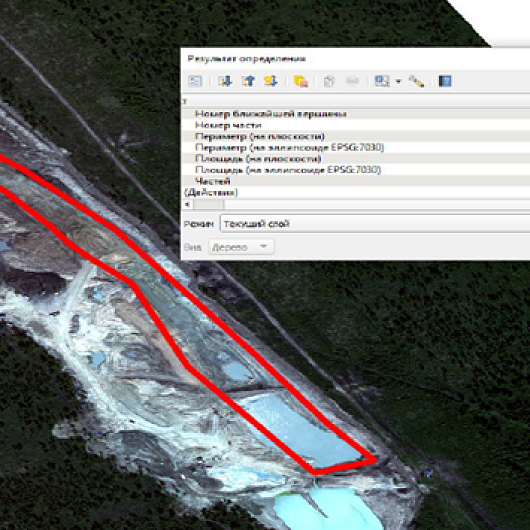Select 'Площадь (на эллипсоиде EPSG:7030)' row
Viewport: 530px width, 530px height.
356,170
